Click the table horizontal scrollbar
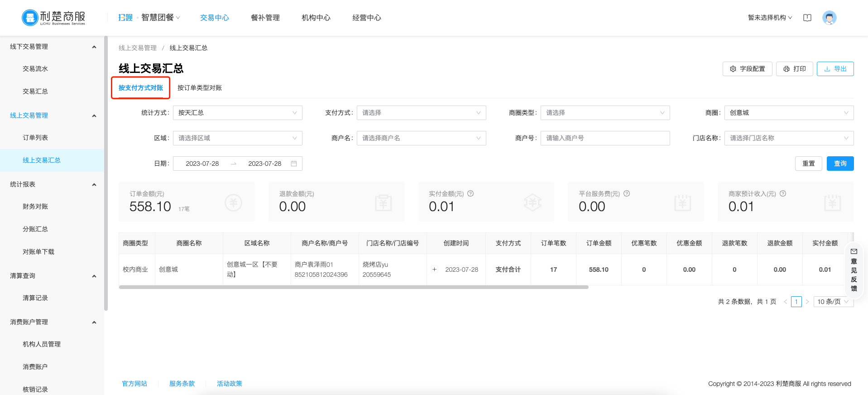868x395 pixels. 354,287
